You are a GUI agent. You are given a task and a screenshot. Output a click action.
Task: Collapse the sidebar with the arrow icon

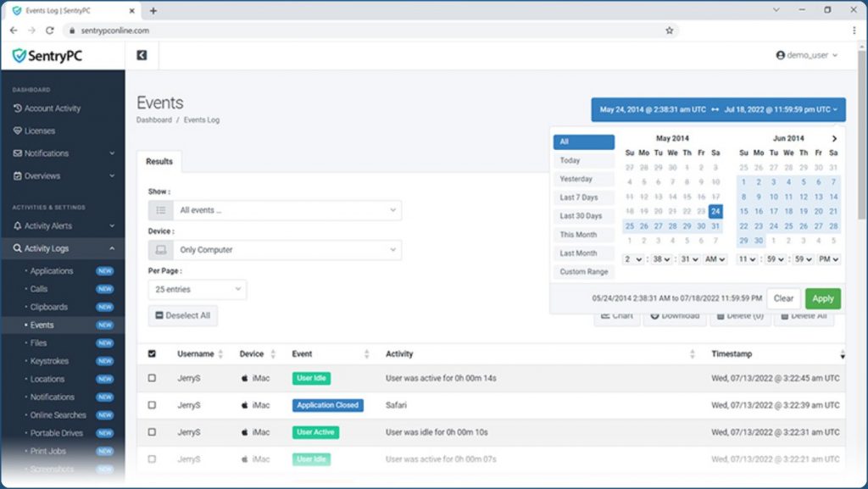tap(140, 54)
